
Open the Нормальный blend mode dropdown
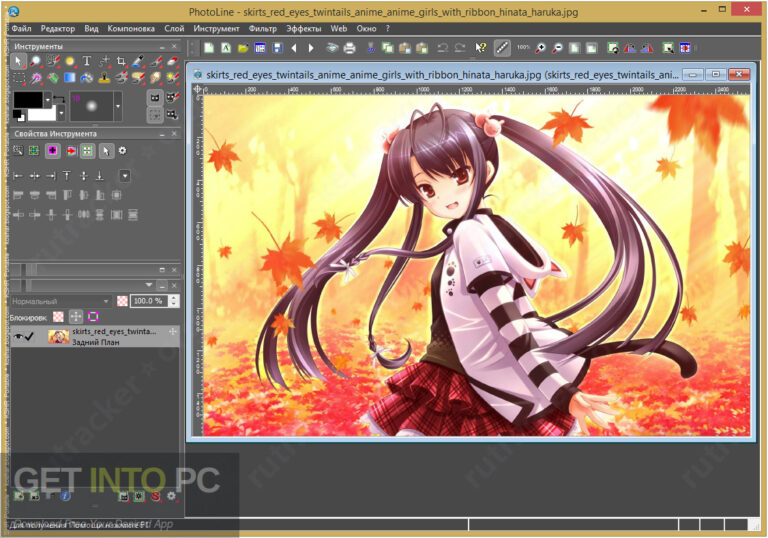[x=60, y=301]
